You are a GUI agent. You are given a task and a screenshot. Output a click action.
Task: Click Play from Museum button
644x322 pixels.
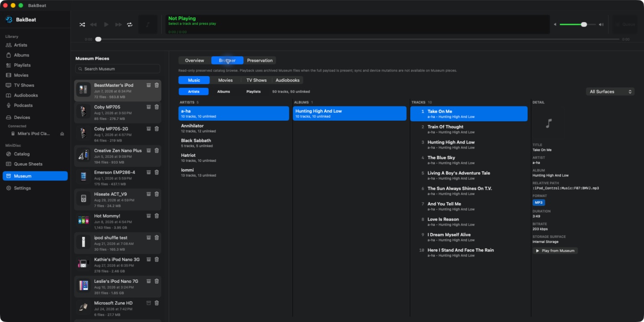(x=555, y=251)
